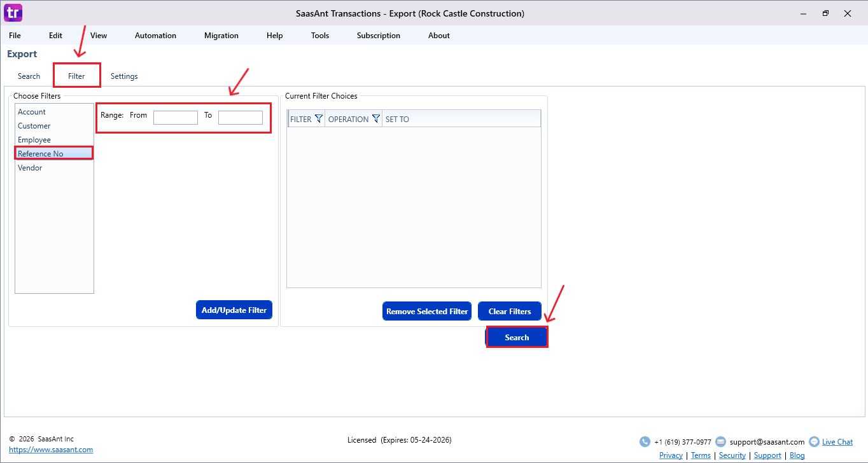
Task: Click the filter funnel icon in FILTER column
Action: (x=319, y=119)
